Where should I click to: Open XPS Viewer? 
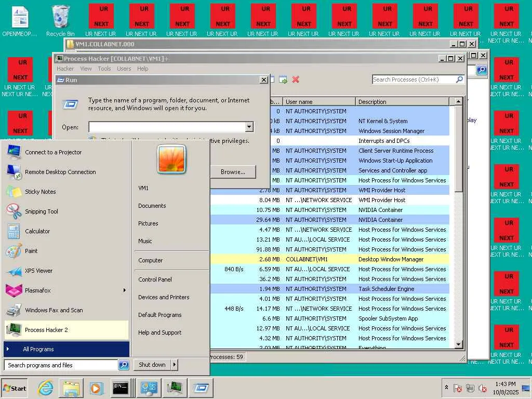click(x=66, y=271)
